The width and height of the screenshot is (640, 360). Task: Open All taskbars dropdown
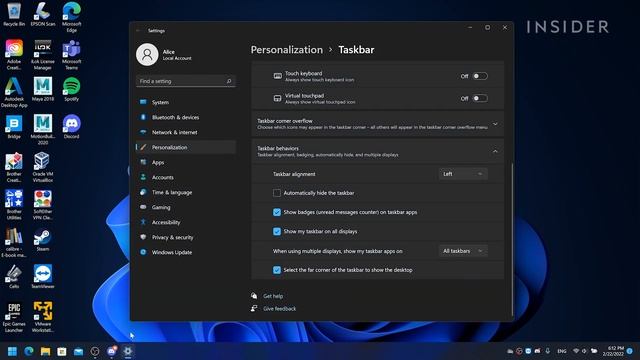click(x=463, y=251)
